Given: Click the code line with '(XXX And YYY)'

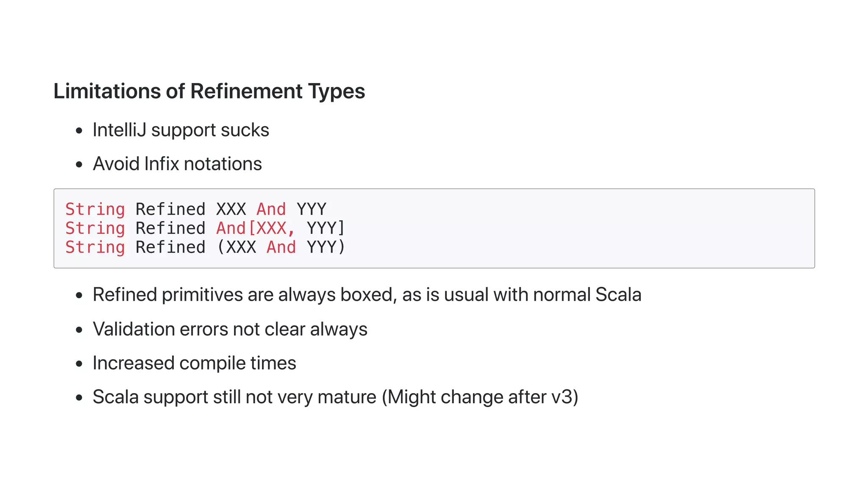Looking at the screenshot, I should click(205, 247).
